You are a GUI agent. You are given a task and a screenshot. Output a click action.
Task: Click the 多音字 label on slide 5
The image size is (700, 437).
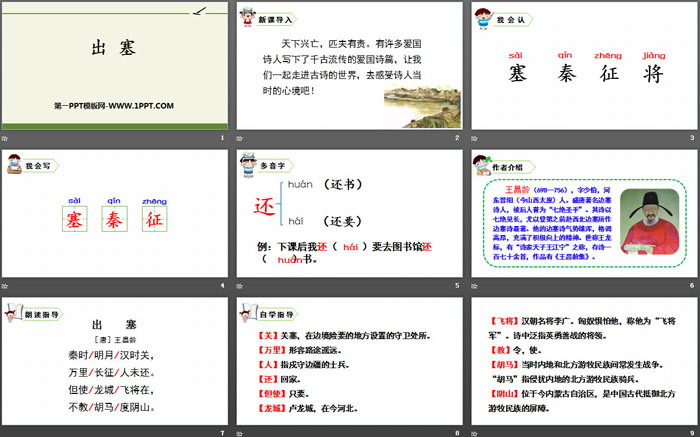click(x=272, y=166)
